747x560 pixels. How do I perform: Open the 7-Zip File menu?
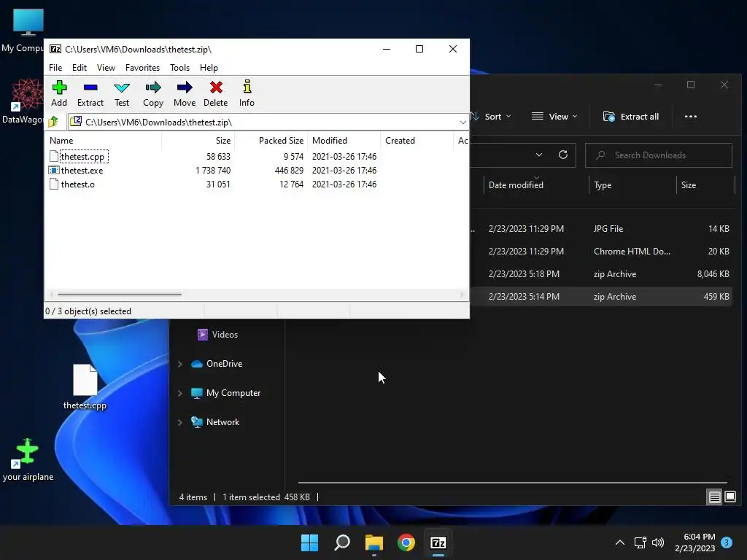click(x=55, y=68)
